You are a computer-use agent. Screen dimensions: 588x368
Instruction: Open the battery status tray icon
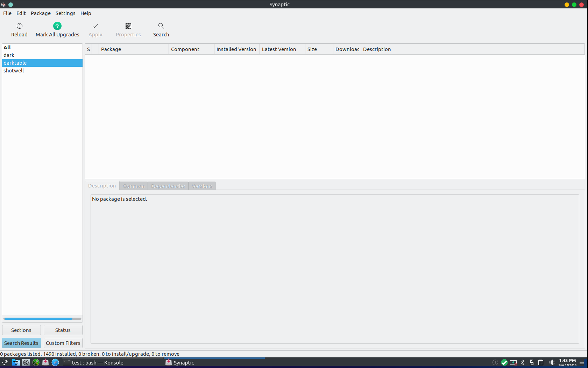point(513,362)
